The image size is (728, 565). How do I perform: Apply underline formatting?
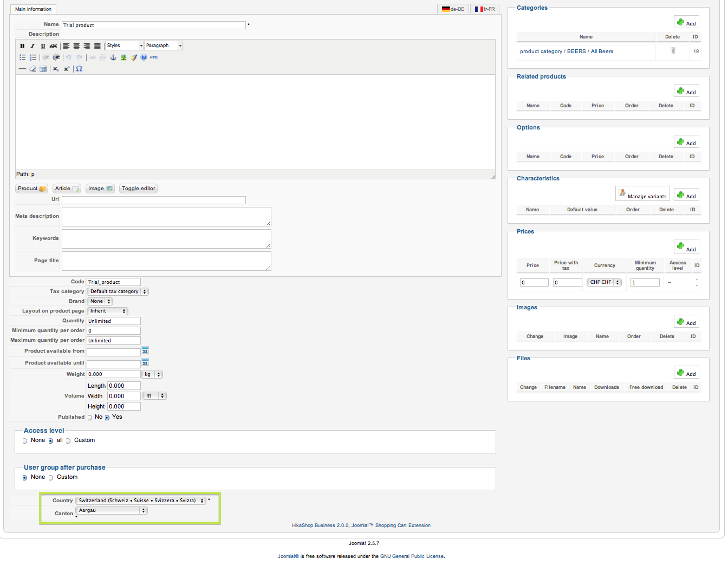(43, 46)
